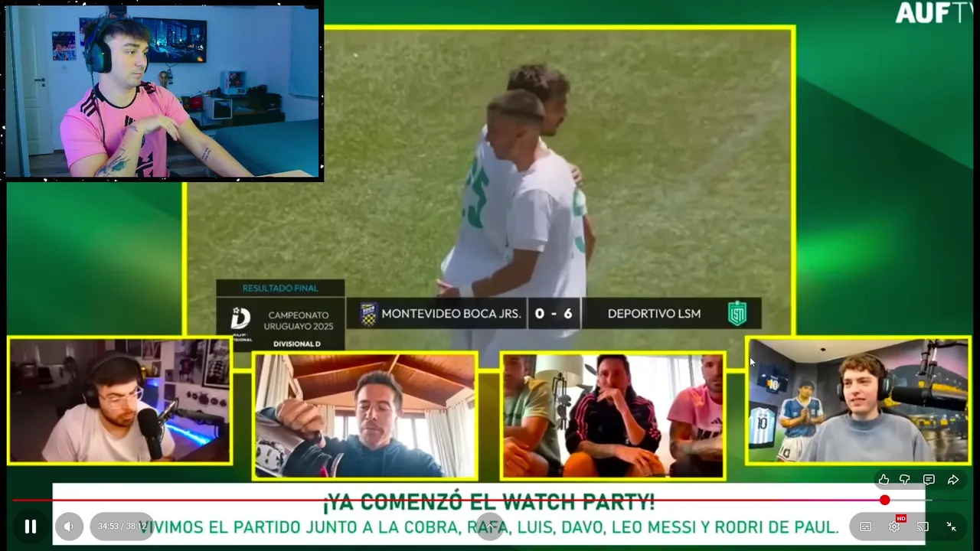Seek to the middle of the progress bar
This screenshot has height=551, width=980.
click(490, 500)
